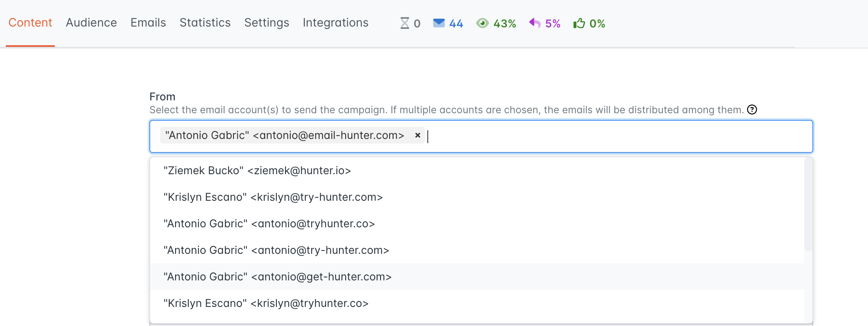Image resolution: width=868 pixels, height=326 pixels.
Task: Click the 0 pending count
Action: click(x=417, y=24)
